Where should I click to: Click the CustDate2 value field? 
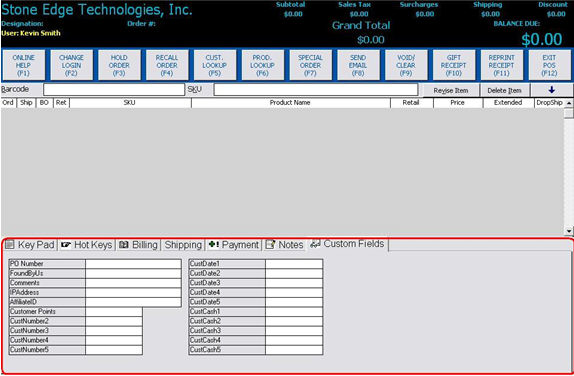point(294,273)
